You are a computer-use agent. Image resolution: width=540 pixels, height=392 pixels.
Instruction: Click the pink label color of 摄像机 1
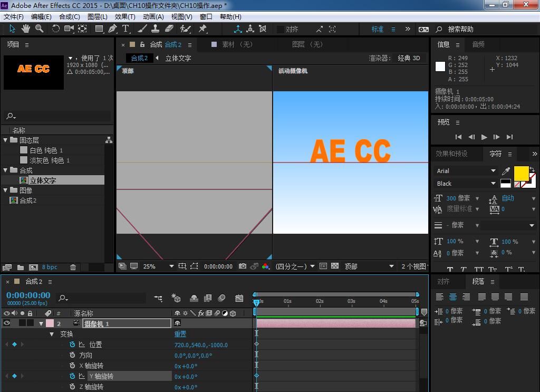point(50,323)
